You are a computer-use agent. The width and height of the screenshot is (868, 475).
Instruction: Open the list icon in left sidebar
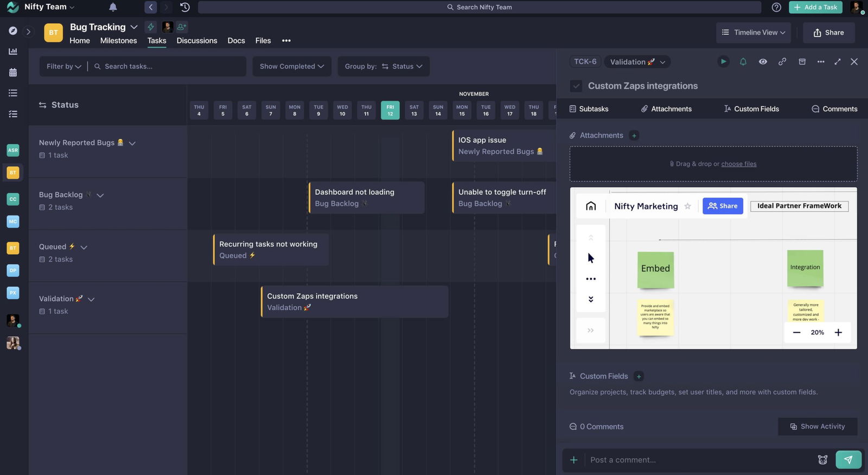(x=13, y=93)
